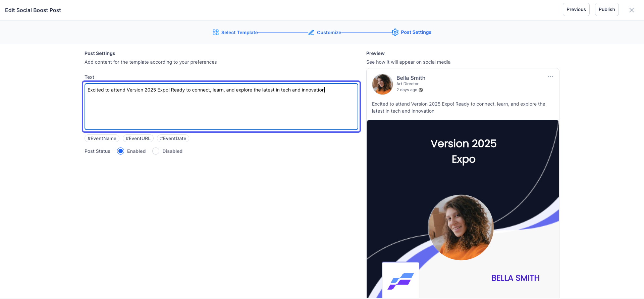Click the 'See how it will appear' description

pos(408,62)
